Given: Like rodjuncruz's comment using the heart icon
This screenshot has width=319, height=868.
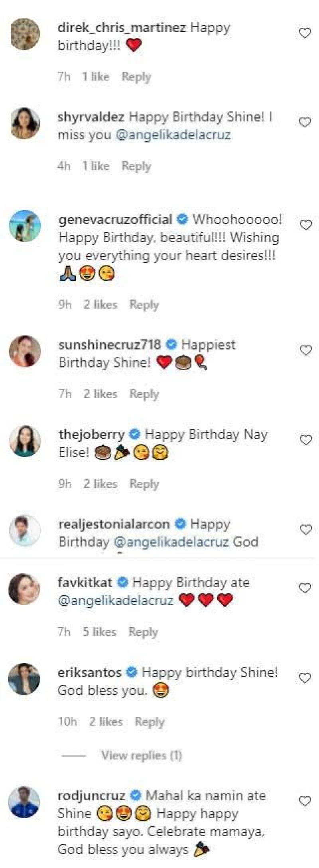Looking at the screenshot, I should (x=305, y=801).
